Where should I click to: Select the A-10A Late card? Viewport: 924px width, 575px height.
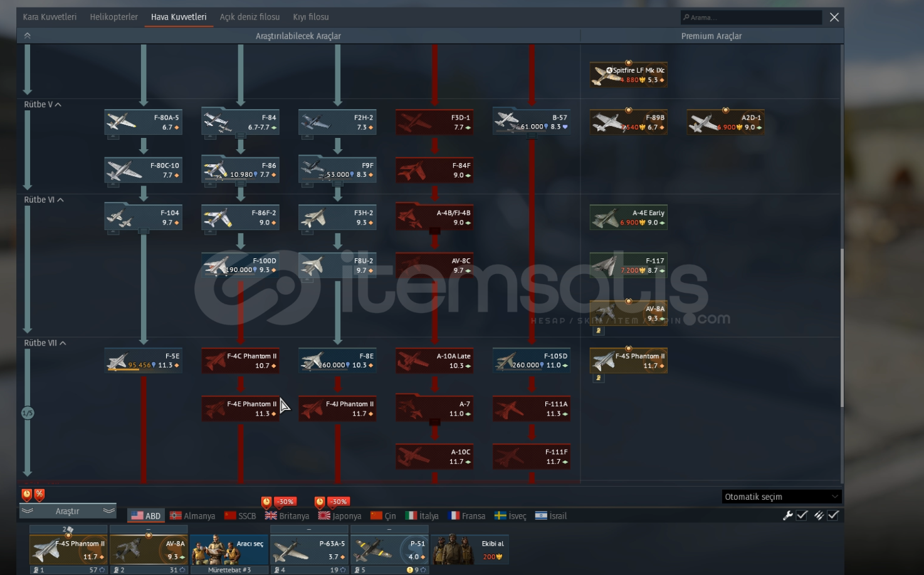click(434, 361)
